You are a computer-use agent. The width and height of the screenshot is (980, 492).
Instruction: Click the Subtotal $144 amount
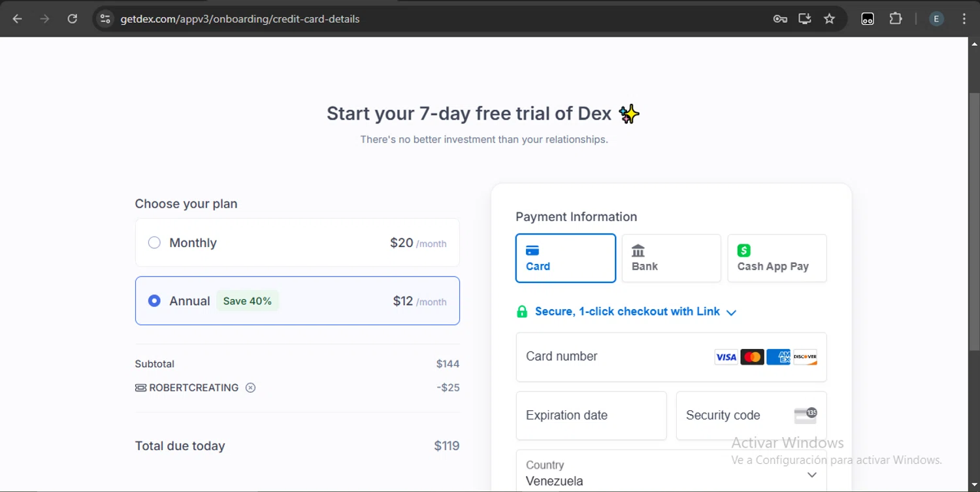coord(448,364)
